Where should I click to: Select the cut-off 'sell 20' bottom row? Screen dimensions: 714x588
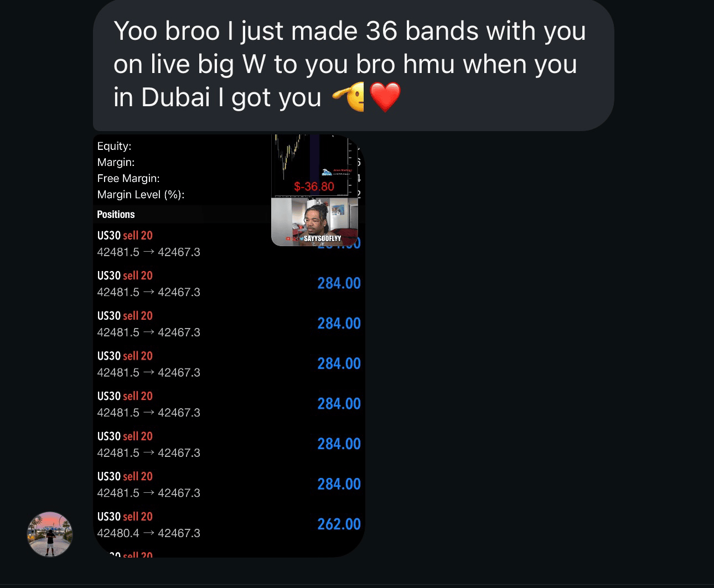pos(229,554)
